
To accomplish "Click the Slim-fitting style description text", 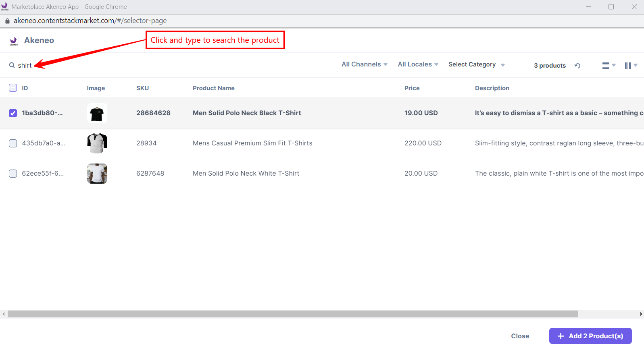I will click(x=559, y=143).
